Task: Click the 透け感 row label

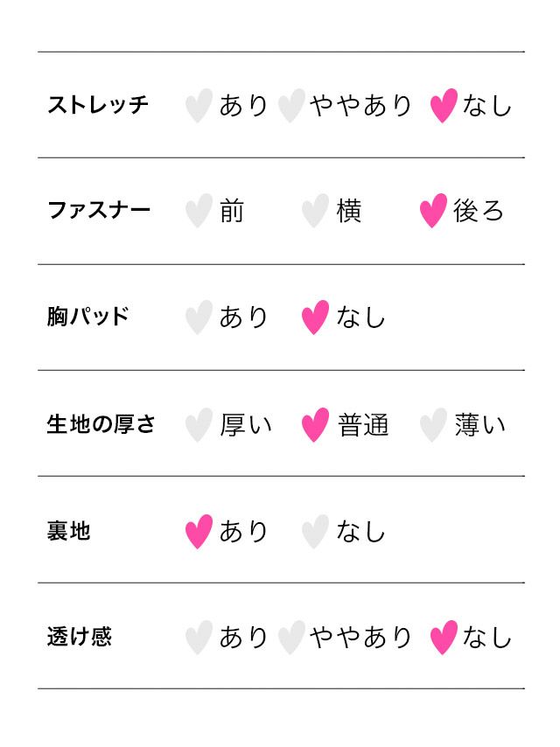Action: pos(79,637)
